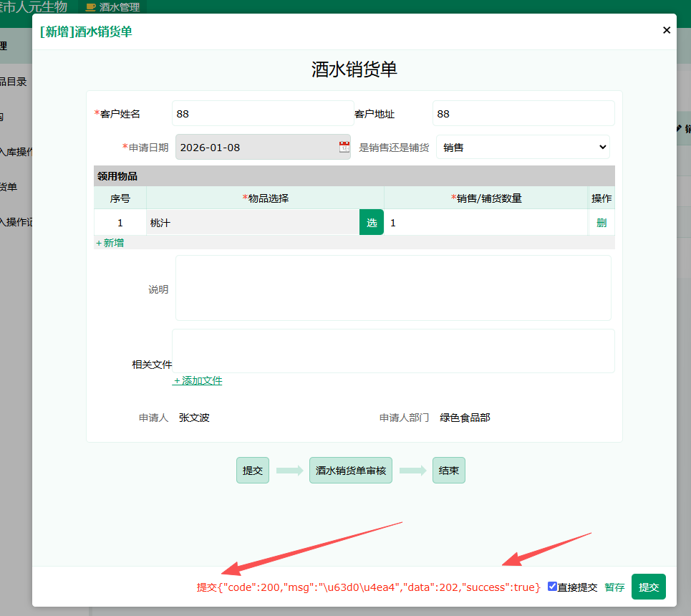Close the 酒水销货单 dialog with X
This screenshot has height=616, width=691.
pyautogui.click(x=667, y=30)
